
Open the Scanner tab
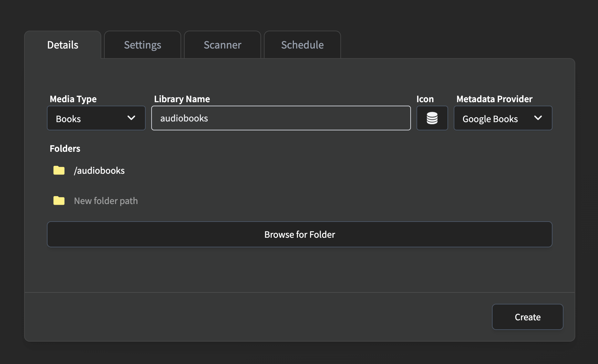(222, 45)
